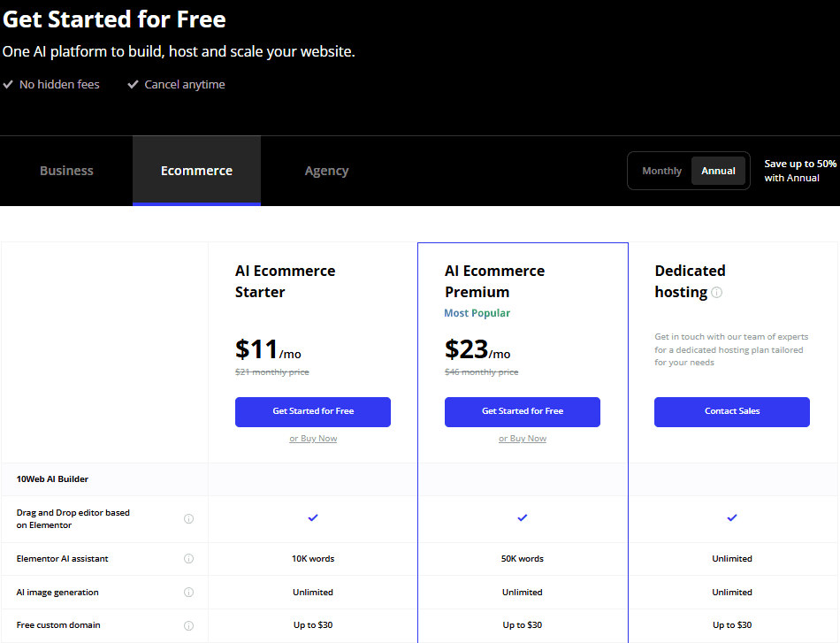Click the 'AI Ecommerce Starter' plan title
Image resolution: width=840 pixels, height=643 pixels.
(285, 281)
